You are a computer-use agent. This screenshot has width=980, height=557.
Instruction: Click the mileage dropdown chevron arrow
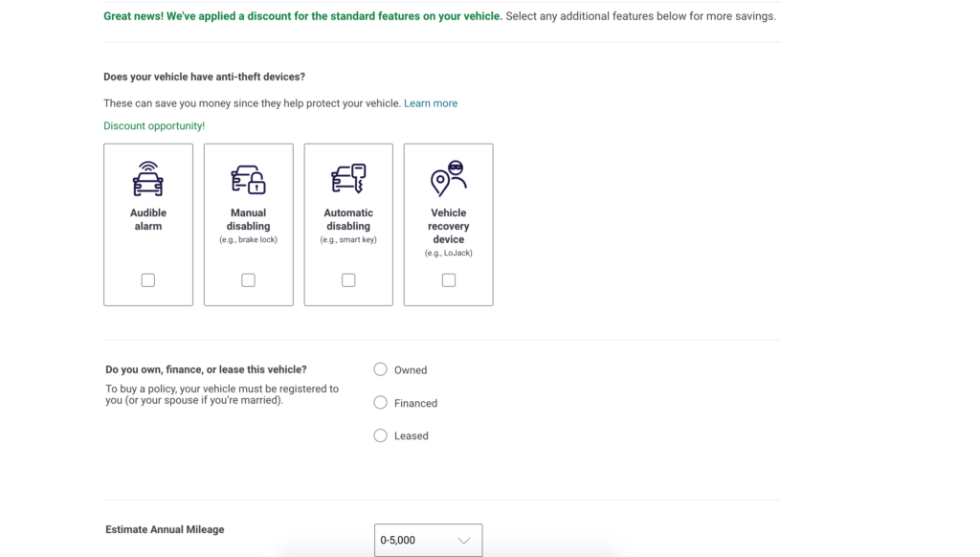(x=464, y=541)
